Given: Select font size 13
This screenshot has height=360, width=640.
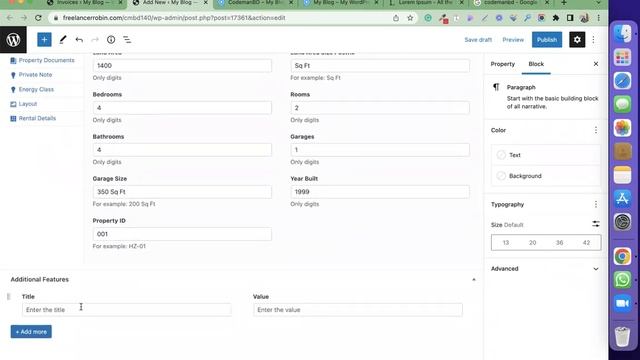Looking at the screenshot, I should click(506, 242).
